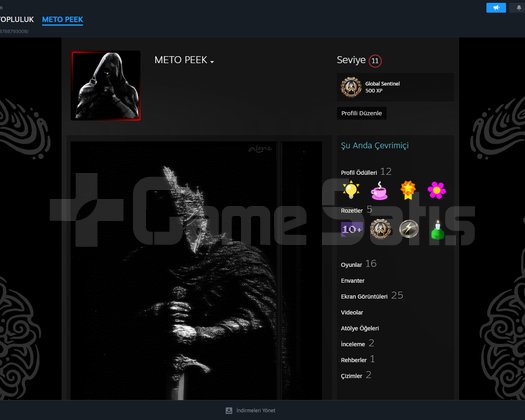Viewport: 525px width, 420px height.
Task: Open the Global Sentinel badge under Rozetler
Action: coord(381,229)
